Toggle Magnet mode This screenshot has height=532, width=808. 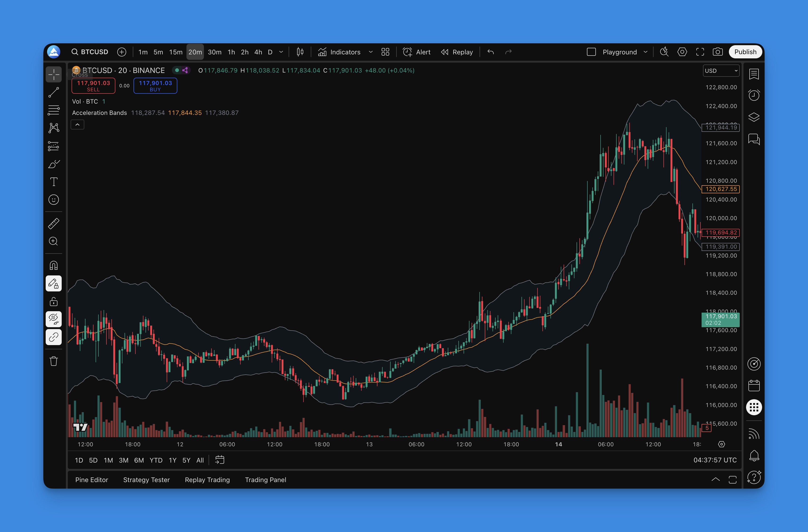click(x=54, y=265)
